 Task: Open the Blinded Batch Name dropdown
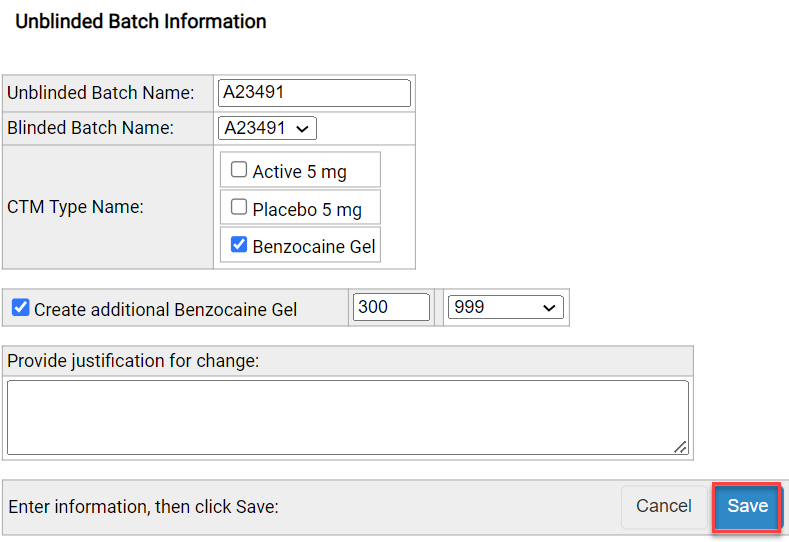[x=267, y=128]
